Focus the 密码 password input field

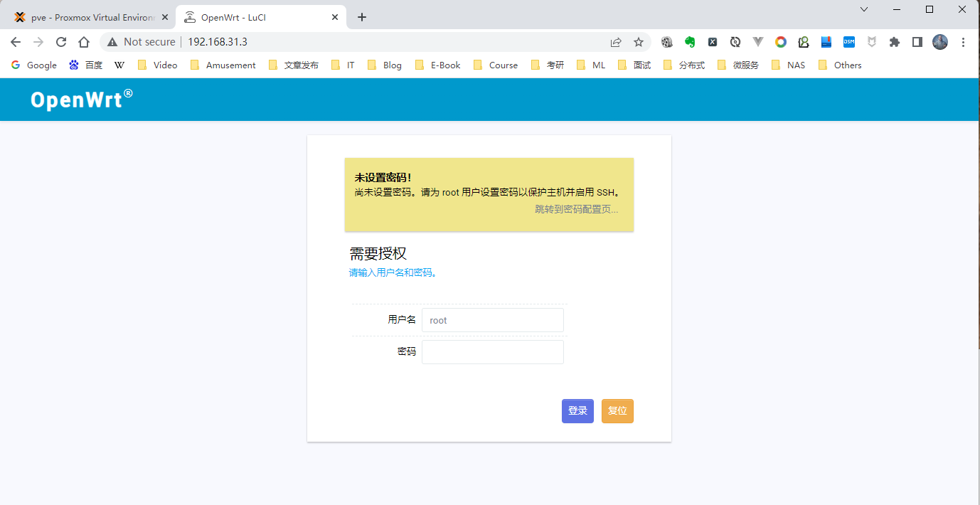tap(492, 352)
